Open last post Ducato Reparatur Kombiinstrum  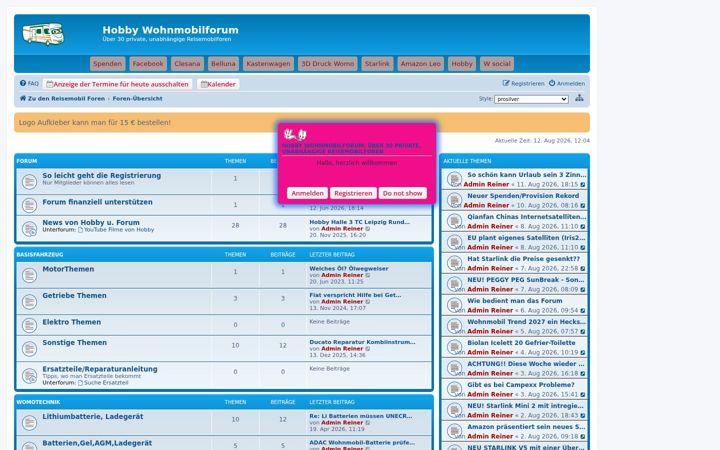coord(362,342)
